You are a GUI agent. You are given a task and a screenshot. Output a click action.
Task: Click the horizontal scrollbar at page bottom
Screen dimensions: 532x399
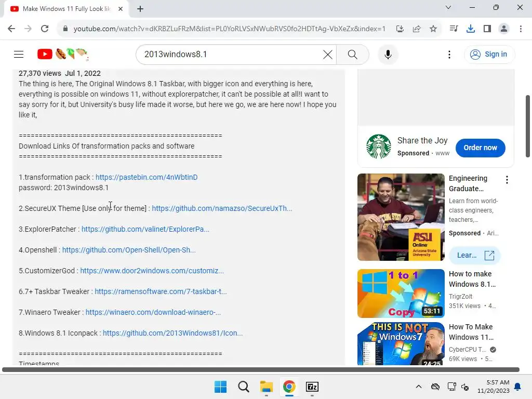(x=261, y=369)
